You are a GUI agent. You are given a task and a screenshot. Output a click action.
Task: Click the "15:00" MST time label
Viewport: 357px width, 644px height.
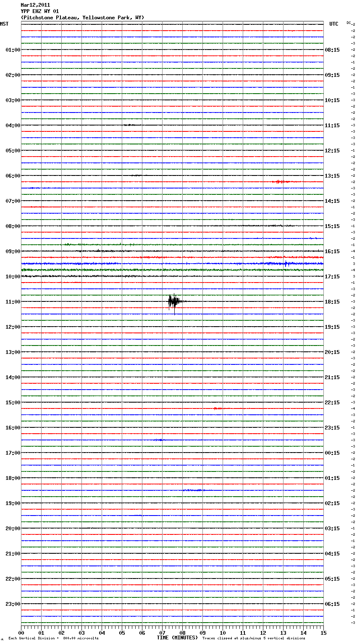click(x=13, y=403)
